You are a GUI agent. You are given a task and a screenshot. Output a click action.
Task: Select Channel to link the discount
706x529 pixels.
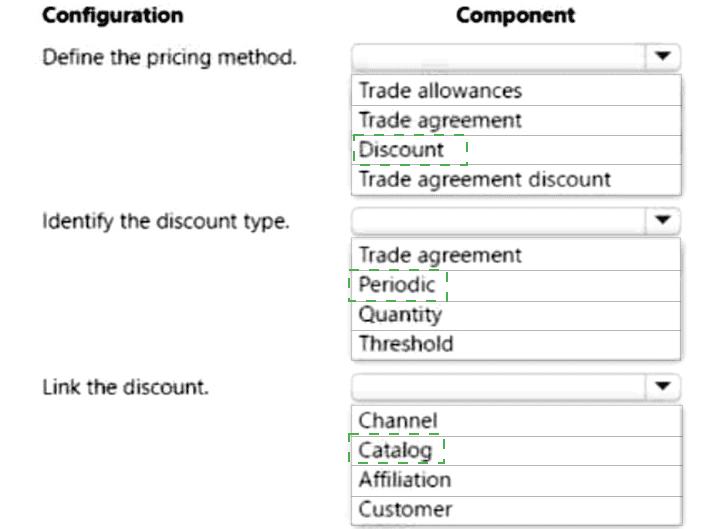[398, 420]
